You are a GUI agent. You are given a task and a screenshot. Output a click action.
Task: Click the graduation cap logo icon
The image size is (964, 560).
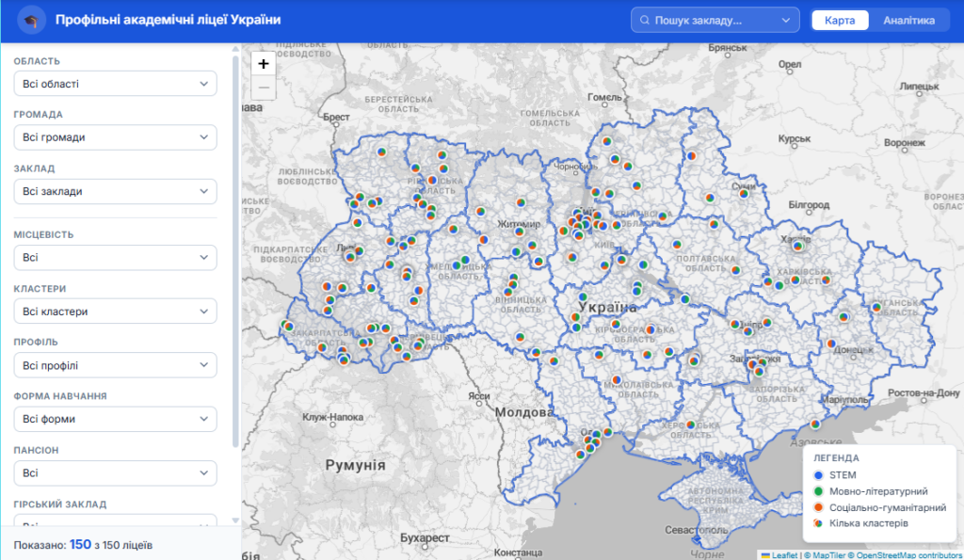(x=31, y=21)
